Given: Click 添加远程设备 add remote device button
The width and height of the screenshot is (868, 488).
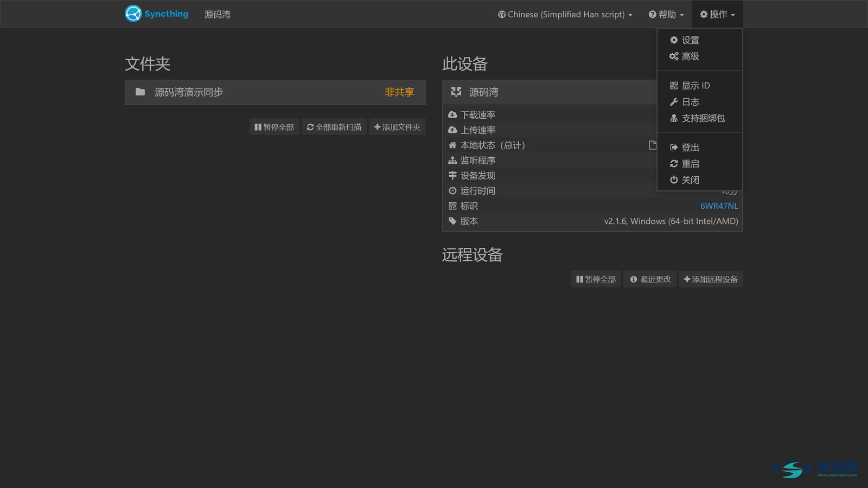Looking at the screenshot, I should pos(711,279).
